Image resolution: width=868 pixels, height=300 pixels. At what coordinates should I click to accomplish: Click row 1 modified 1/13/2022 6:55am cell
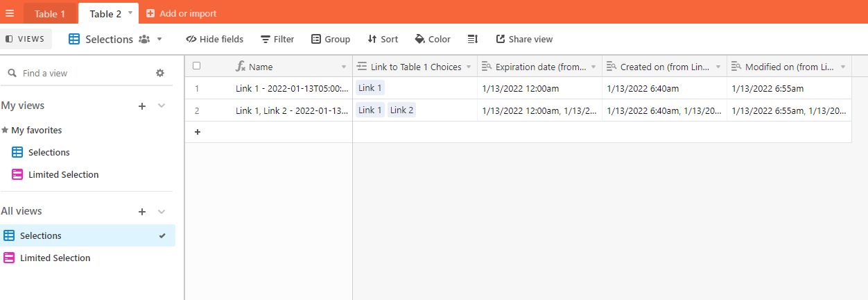[789, 88]
